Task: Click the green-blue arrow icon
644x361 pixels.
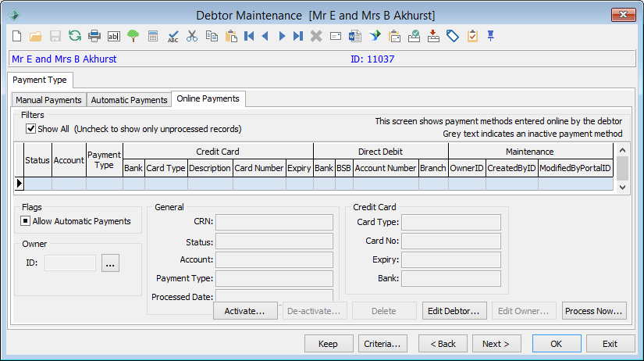Action: [375, 36]
